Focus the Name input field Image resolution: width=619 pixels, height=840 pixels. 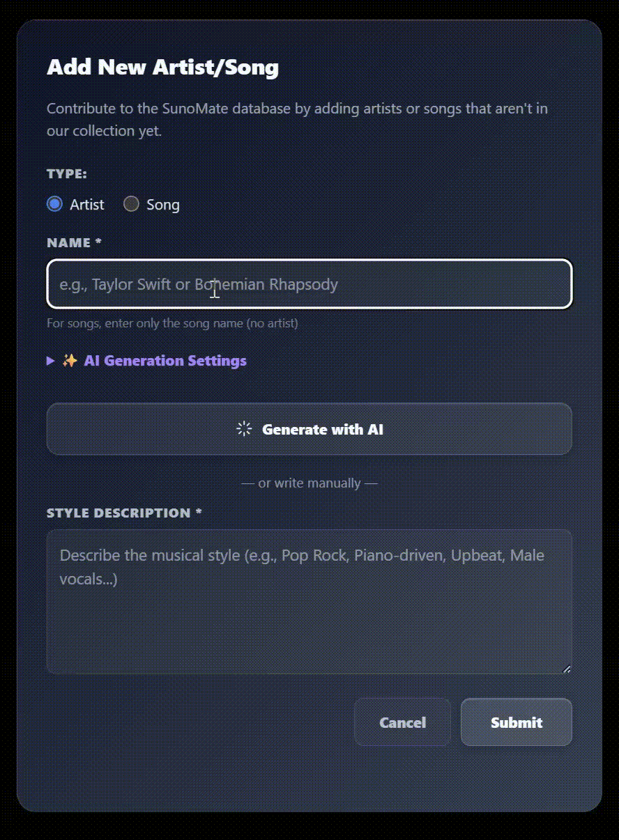click(x=309, y=284)
